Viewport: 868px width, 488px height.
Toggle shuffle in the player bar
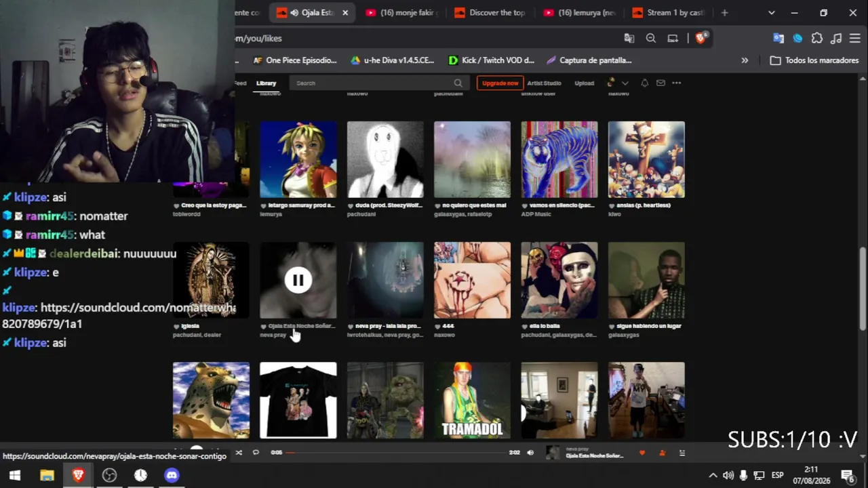tap(239, 453)
